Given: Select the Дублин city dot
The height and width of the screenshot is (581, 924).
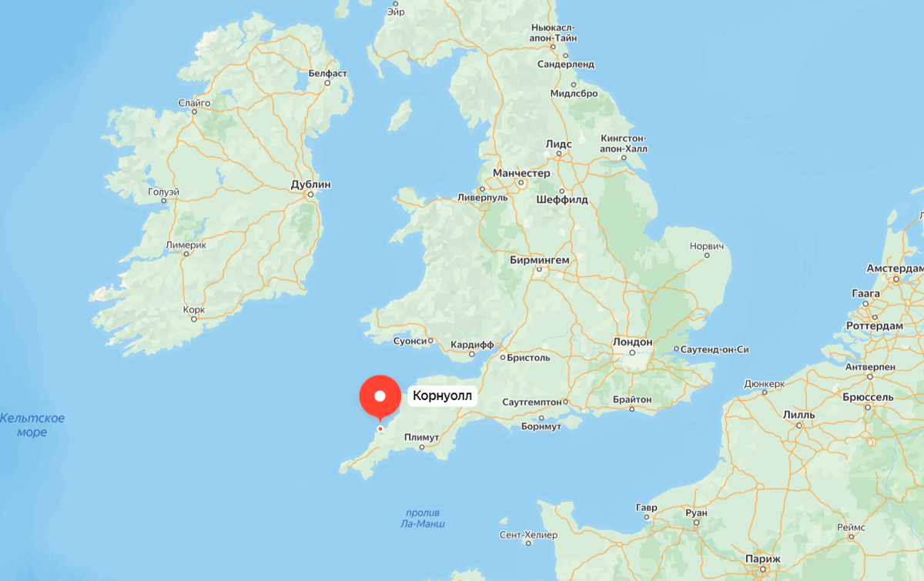Looking at the screenshot, I should (x=310, y=195).
